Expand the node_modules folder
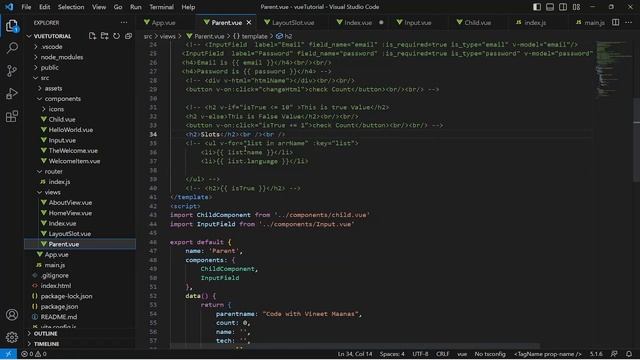This screenshot has height=360, width=640. pyautogui.click(x=62, y=57)
